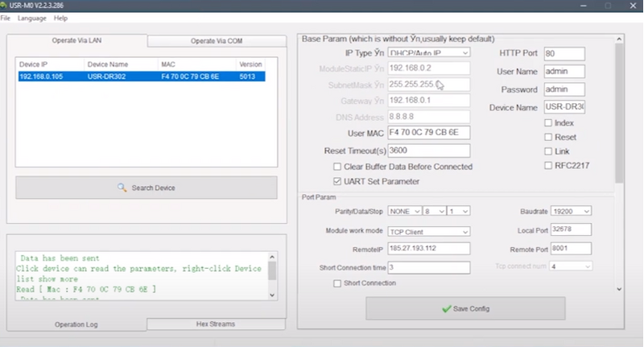
Task: Click the RemoteIP input field
Action: pyautogui.click(x=429, y=249)
